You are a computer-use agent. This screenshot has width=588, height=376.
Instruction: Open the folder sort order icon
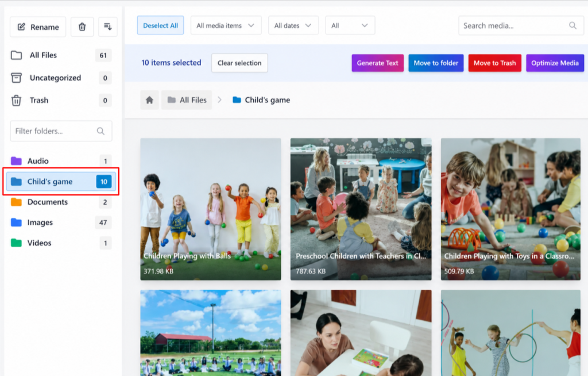click(107, 26)
